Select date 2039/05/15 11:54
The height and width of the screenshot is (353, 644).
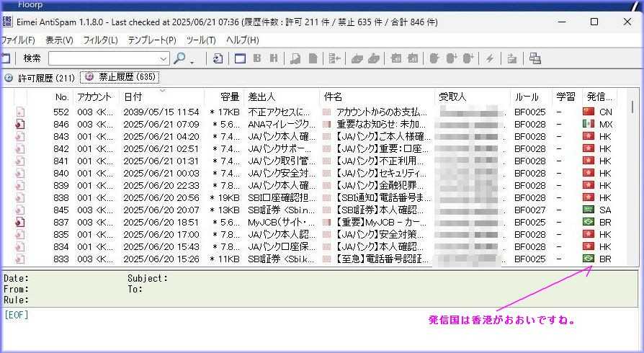click(161, 112)
